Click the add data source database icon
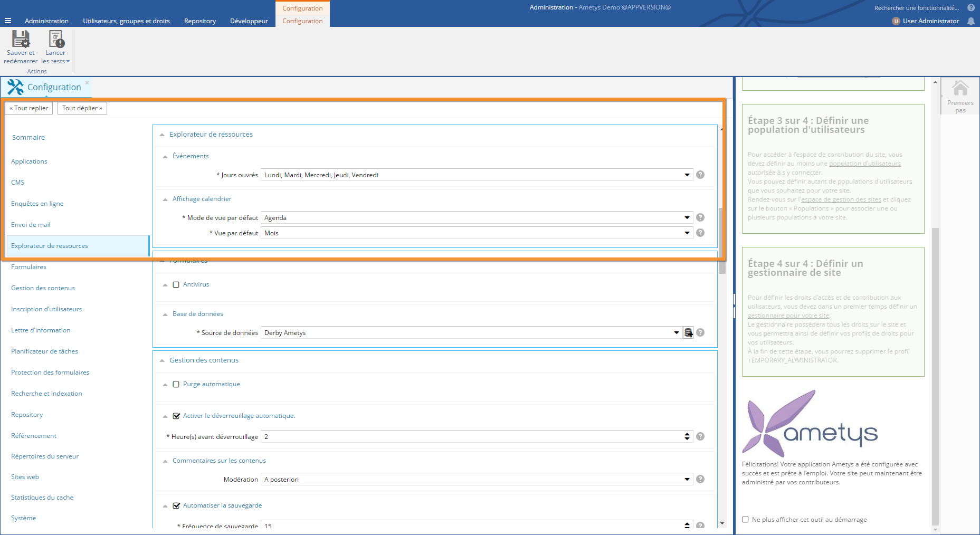The image size is (980, 535). tap(688, 333)
